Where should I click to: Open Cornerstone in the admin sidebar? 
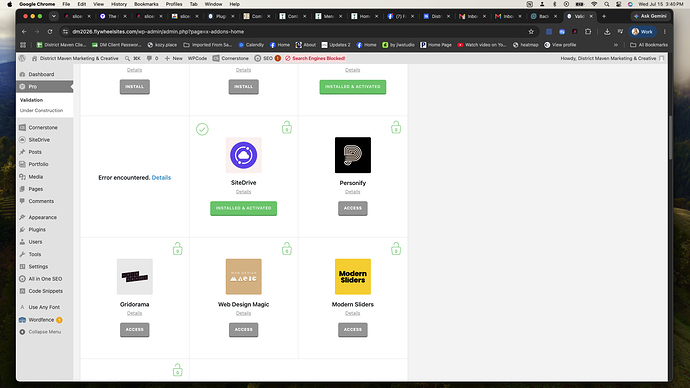[x=43, y=128]
